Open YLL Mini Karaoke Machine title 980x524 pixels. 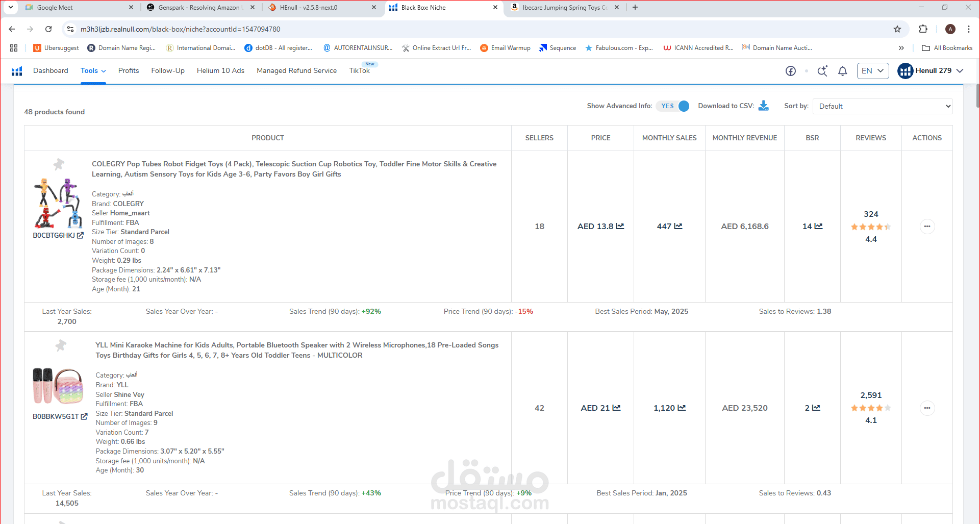coord(297,350)
